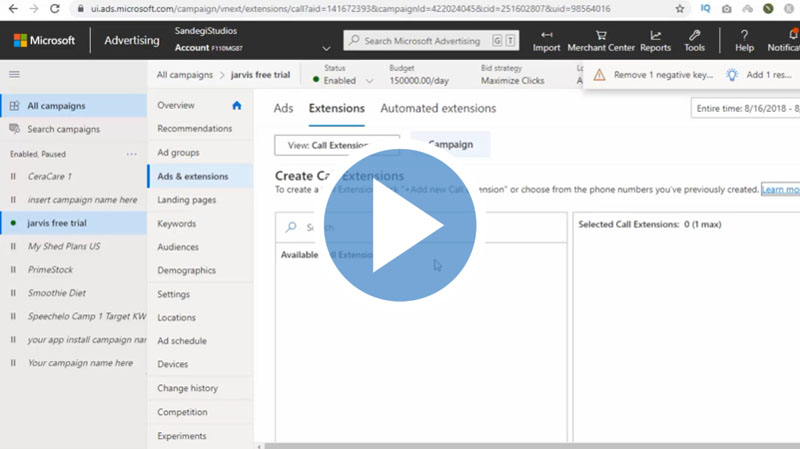This screenshot has height=449, width=800.
Task: Open Notifications bell
Action: [784, 41]
